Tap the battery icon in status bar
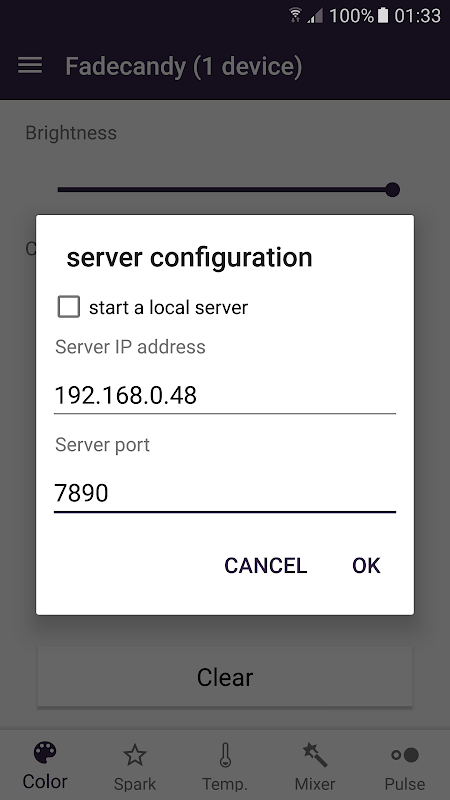450x800 pixels. (x=383, y=15)
